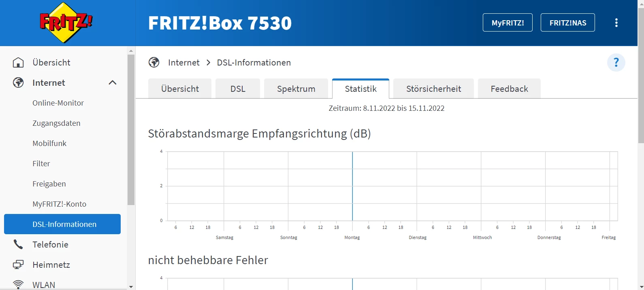Click the Telefonie phone icon
644x290 pixels.
click(x=18, y=244)
